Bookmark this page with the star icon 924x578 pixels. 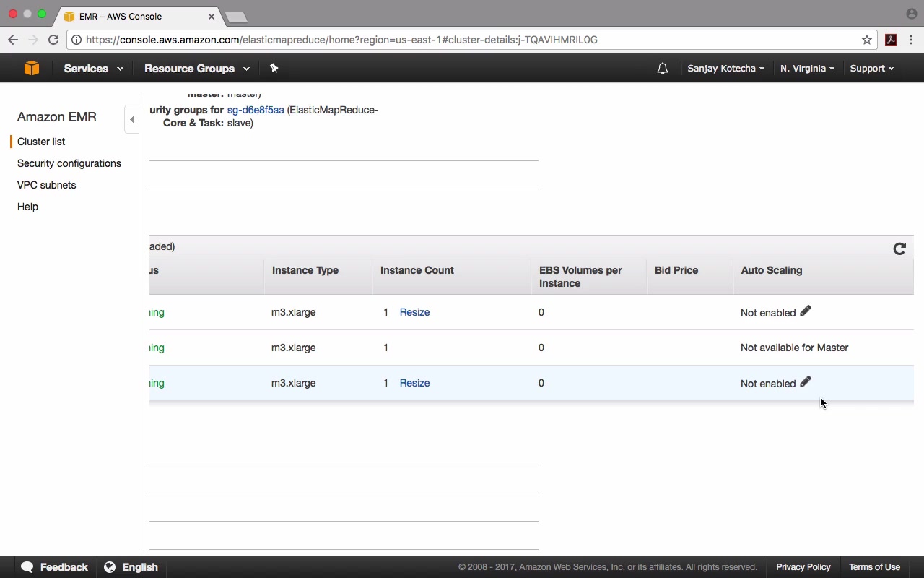[867, 40]
